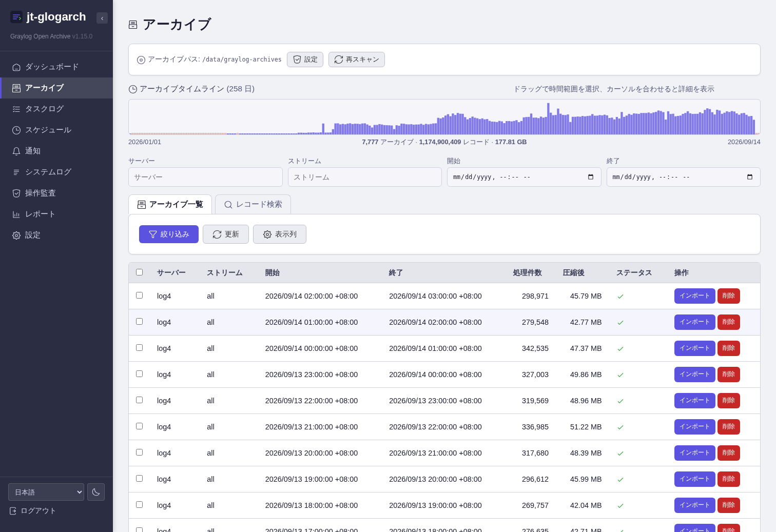Click the ログアウト exit icon
The width and height of the screenshot is (776, 532).
(13, 511)
